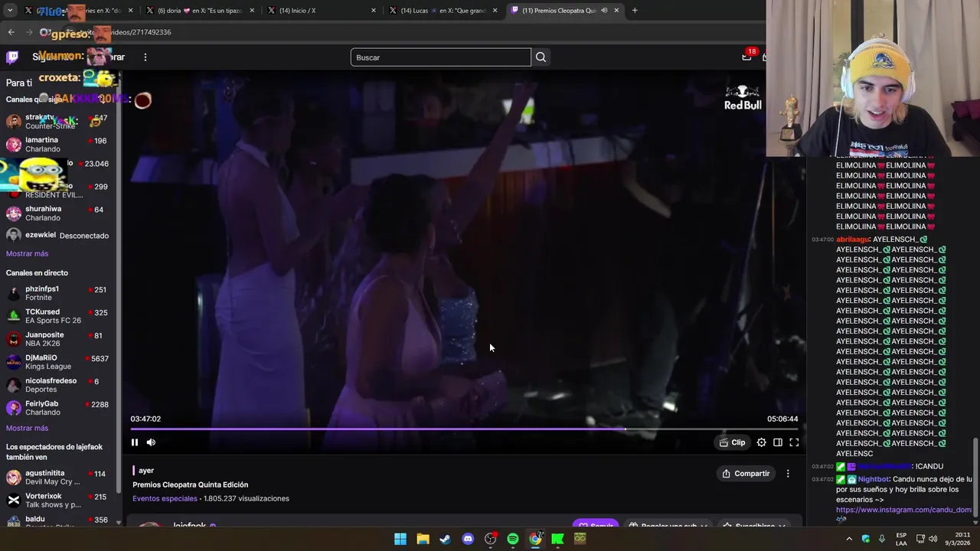980x551 pixels.
Task: Open the system volume tray icon
Action: click(x=933, y=539)
